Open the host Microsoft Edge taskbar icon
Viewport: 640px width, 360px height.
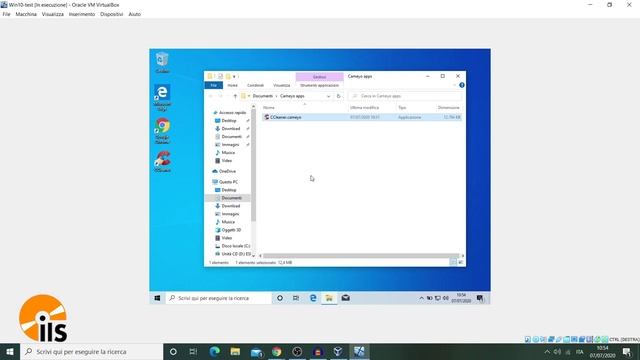(215, 352)
